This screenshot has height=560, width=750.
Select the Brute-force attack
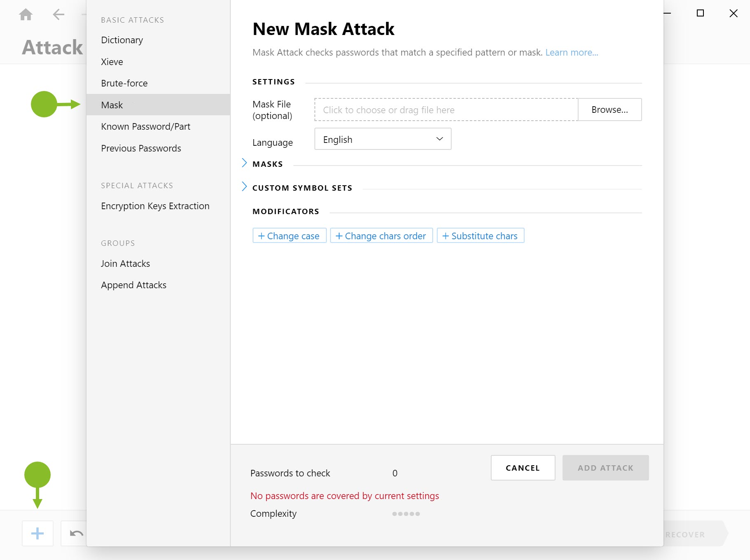pyautogui.click(x=124, y=83)
